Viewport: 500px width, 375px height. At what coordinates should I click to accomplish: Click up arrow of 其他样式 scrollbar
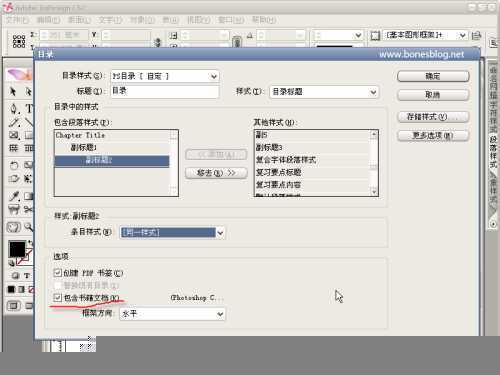374,134
